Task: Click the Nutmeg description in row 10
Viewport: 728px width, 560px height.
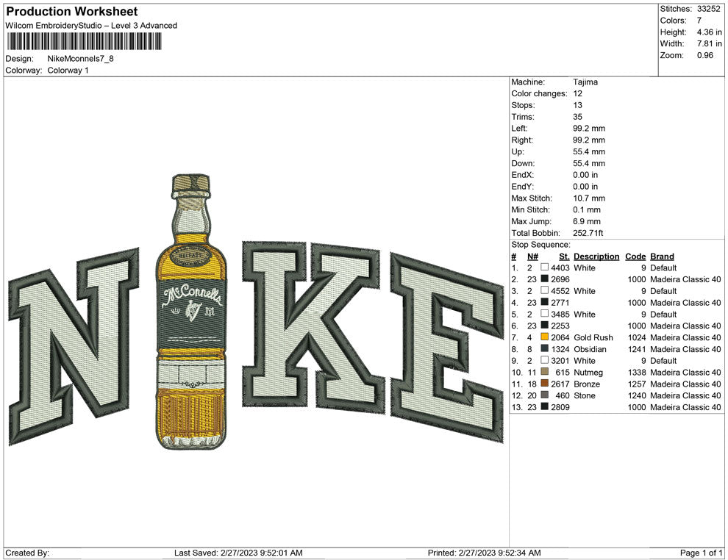Action: pyautogui.click(x=588, y=372)
